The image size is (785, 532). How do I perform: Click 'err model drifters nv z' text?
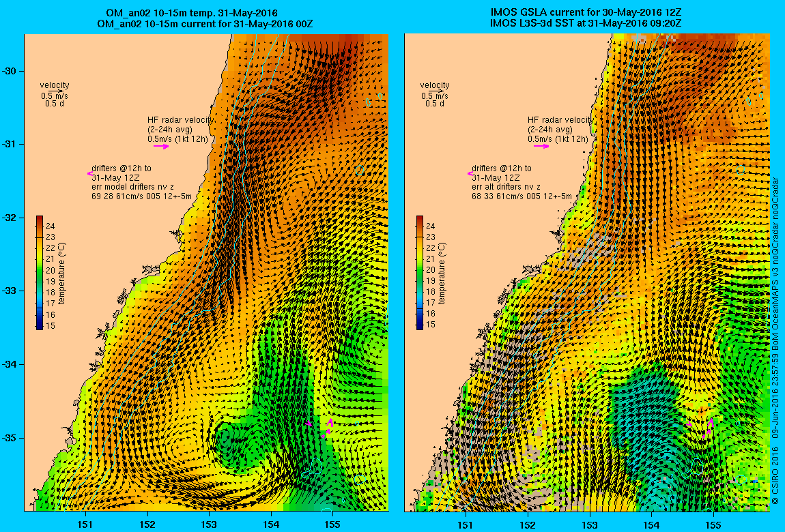[x=132, y=187]
